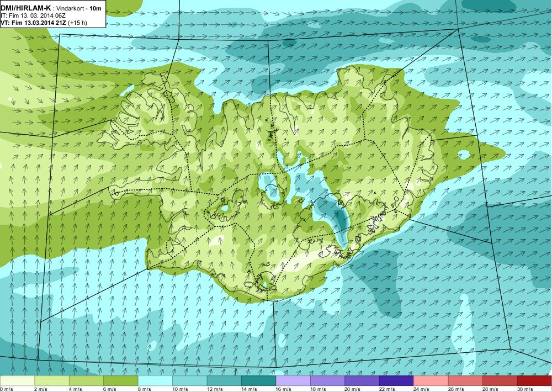Screen dimensions: 552x392
Task: Click the '0 m/s' legend label
Action: 6,389
